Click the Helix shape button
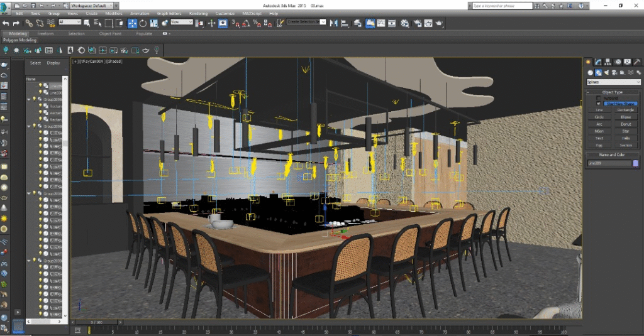Screen dimensions: 644x336 tap(625, 138)
